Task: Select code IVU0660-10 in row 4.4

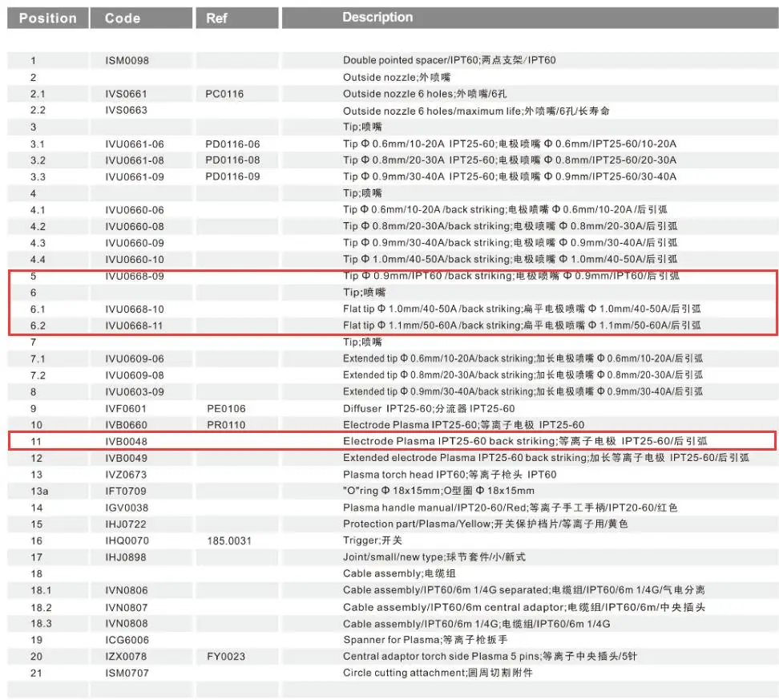Action: click(134, 260)
